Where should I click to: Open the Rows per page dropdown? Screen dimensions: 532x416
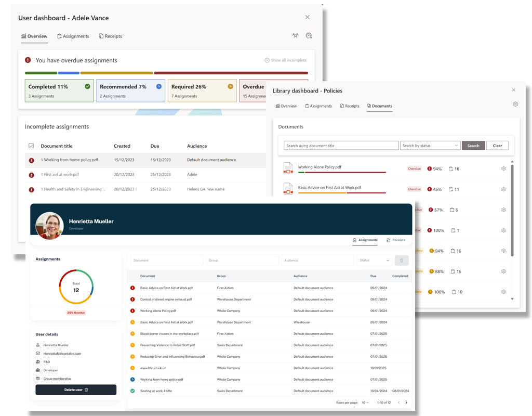[x=365, y=402]
